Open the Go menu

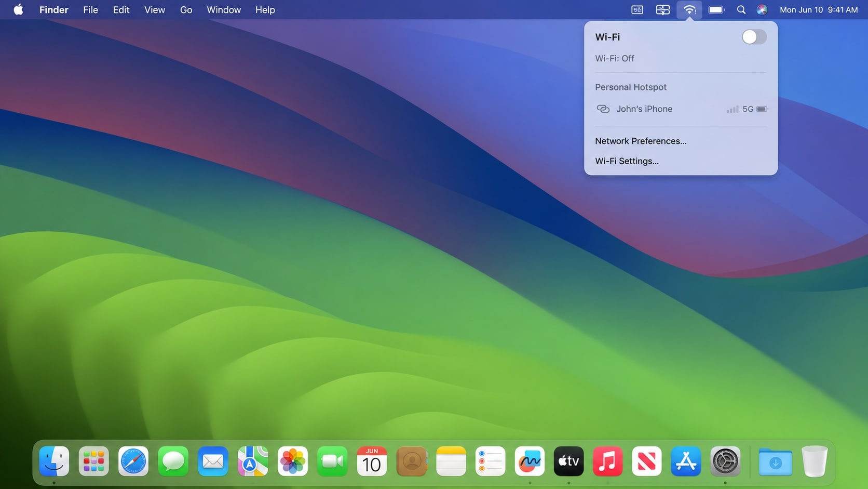point(186,10)
